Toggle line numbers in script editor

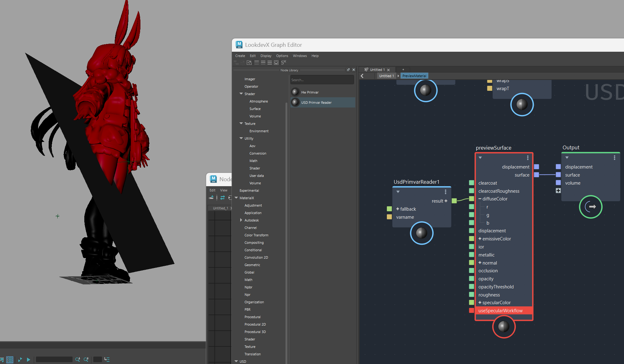point(10,359)
